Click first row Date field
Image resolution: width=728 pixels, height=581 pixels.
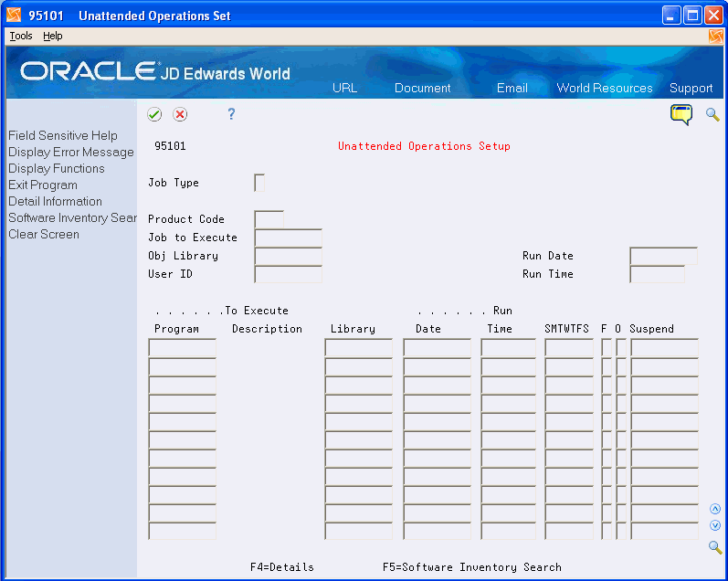pos(437,347)
